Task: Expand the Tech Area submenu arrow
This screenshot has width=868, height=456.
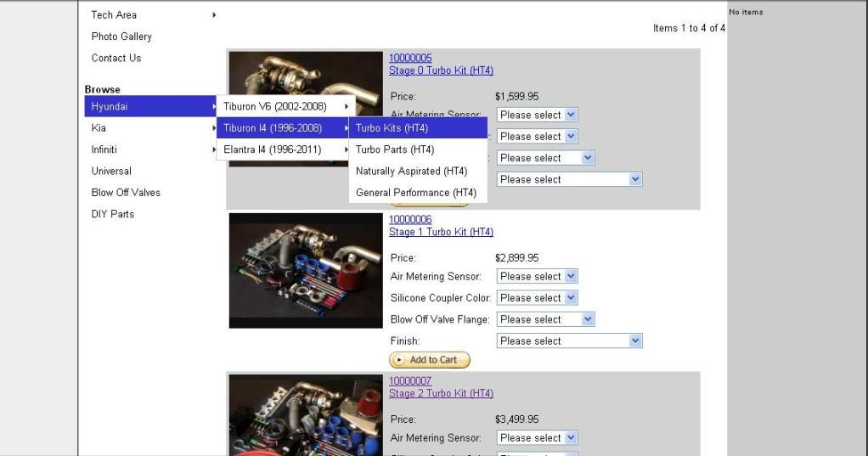Action: point(214,15)
